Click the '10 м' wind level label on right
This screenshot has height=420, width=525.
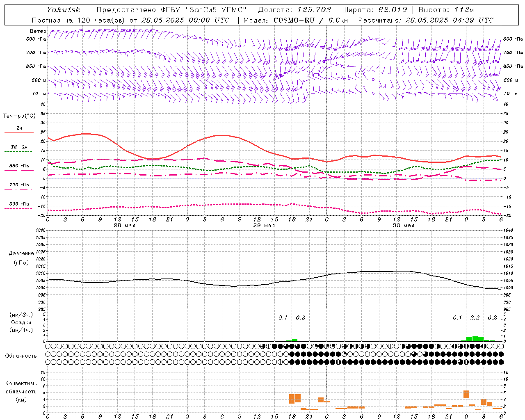click(510, 94)
